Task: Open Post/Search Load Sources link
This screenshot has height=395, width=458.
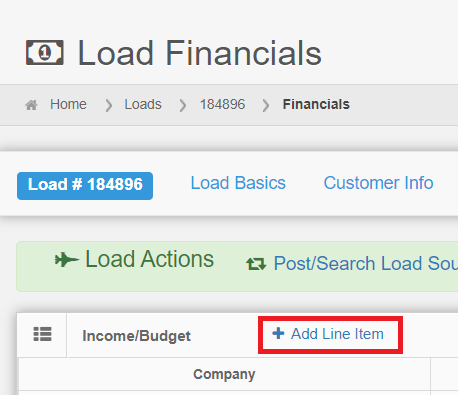Action: click(x=352, y=264)
